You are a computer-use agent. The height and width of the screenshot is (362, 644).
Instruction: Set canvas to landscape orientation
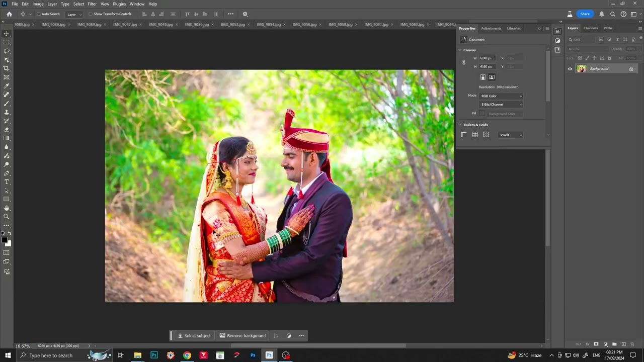click(x=492, y=77)
